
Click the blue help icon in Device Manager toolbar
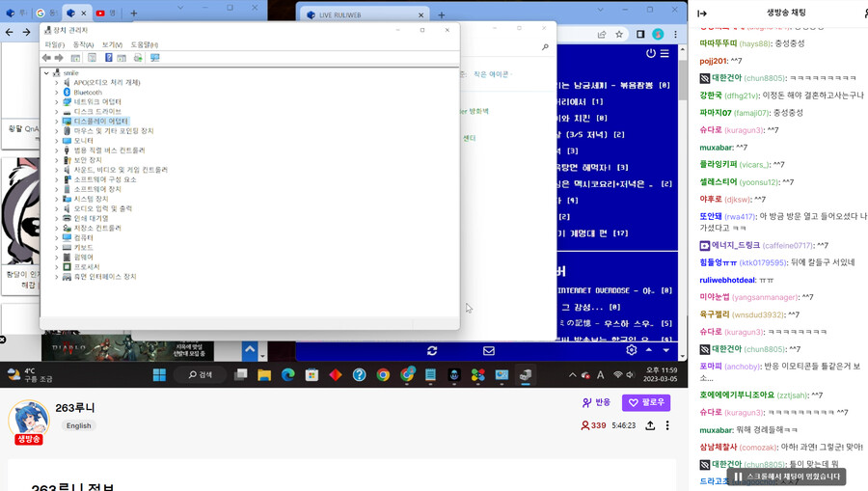coord(108,58)
